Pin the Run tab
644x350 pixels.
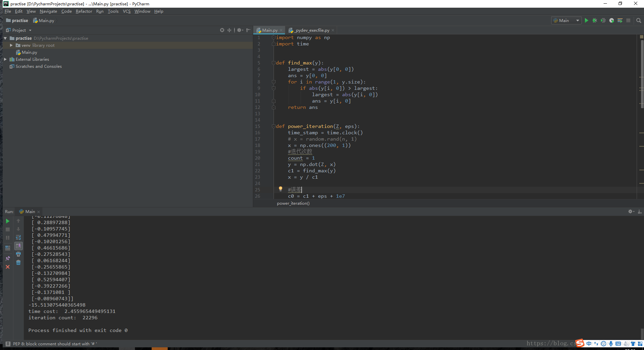point(8,258)
